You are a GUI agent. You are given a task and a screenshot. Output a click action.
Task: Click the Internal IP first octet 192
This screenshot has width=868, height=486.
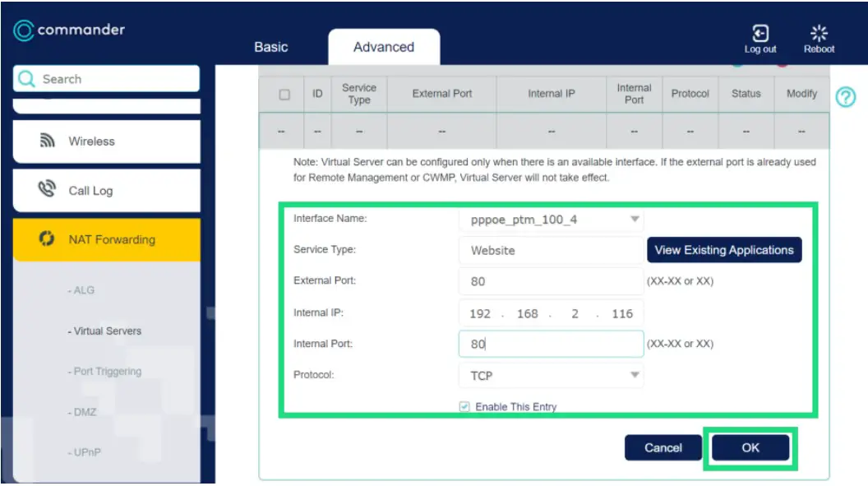click(x=480, y=314)
